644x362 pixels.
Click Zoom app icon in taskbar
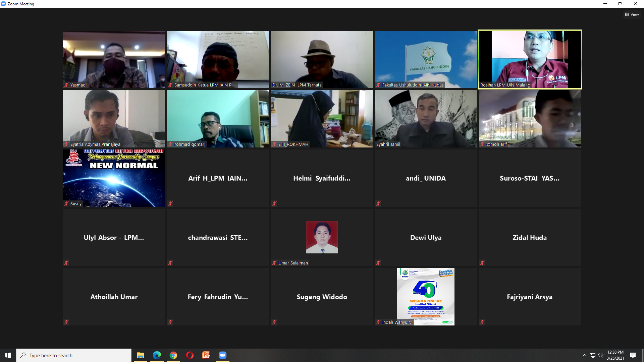[222, 355]
